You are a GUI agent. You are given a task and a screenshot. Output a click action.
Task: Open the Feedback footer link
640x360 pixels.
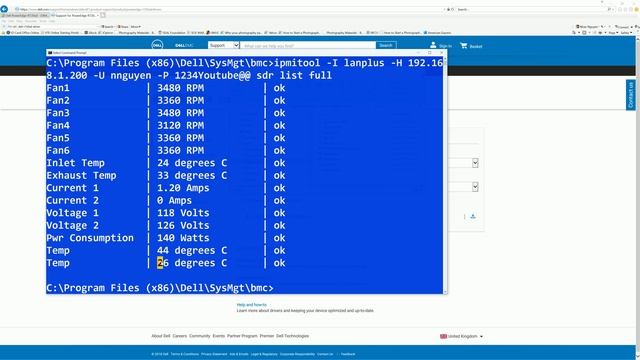(348, 354)
